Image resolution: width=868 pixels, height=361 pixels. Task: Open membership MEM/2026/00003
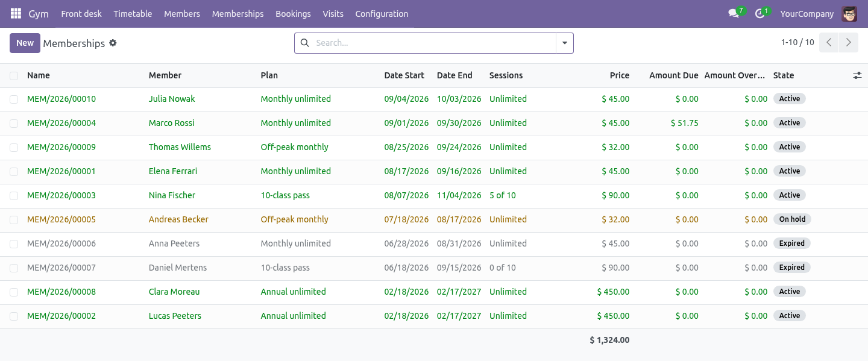[61, 195]
